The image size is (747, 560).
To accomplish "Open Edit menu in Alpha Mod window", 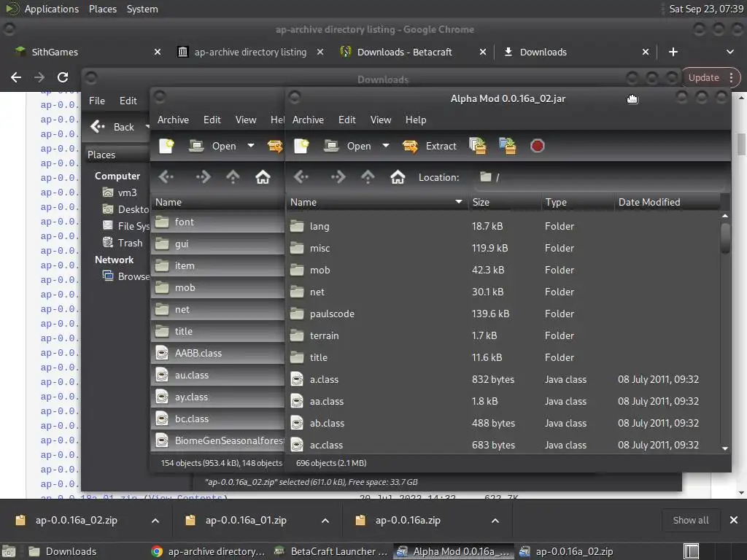I will pyautogui.click(x=347, y=120).
